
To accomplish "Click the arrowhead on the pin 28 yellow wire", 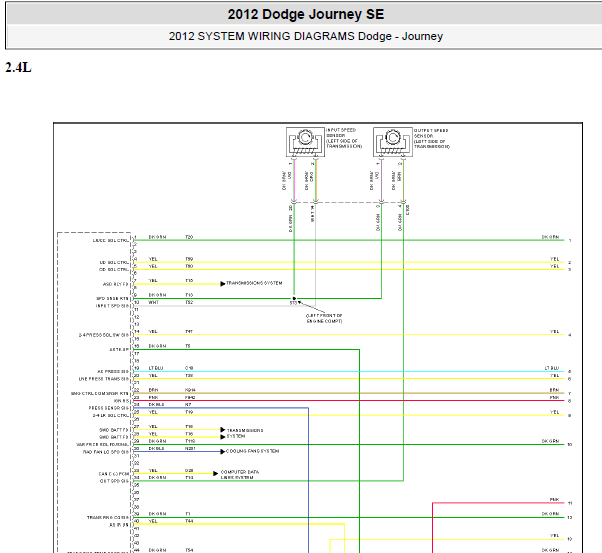I will [x=223, y=437].
